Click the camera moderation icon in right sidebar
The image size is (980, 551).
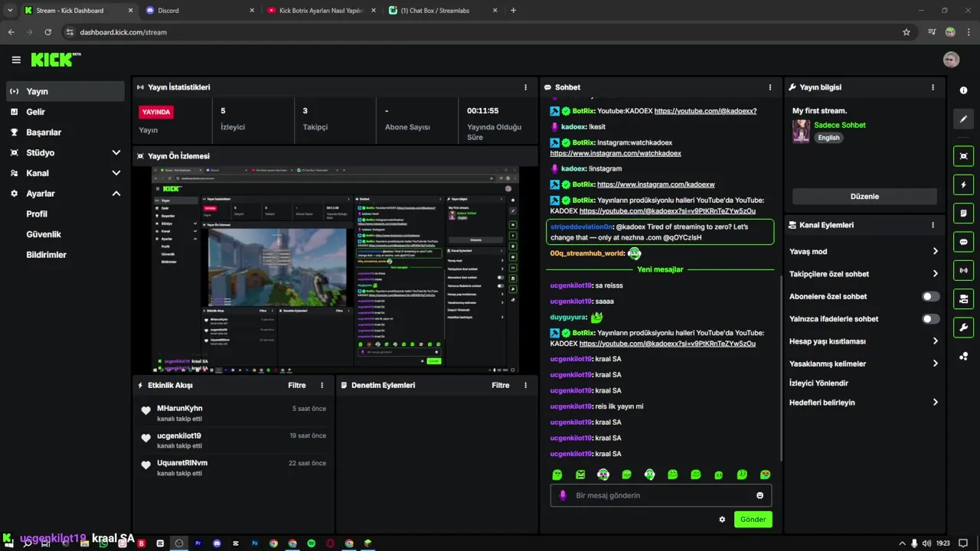pos(963,298)
